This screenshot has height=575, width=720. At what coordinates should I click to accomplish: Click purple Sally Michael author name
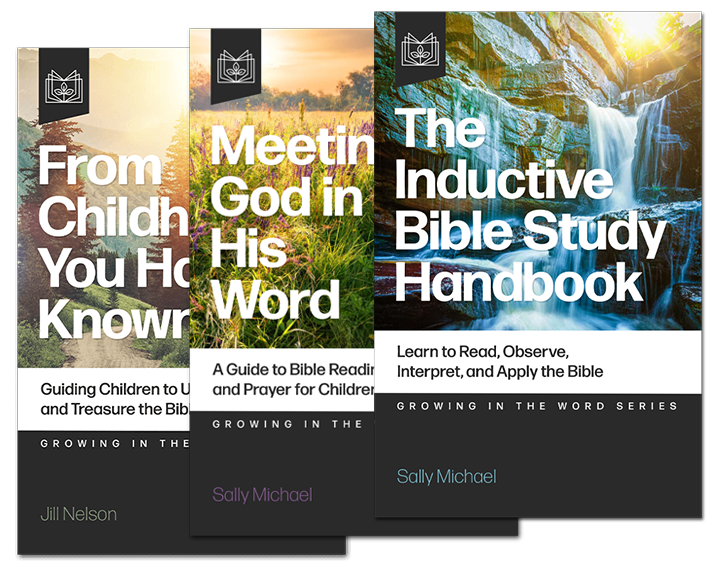[262, 495]
